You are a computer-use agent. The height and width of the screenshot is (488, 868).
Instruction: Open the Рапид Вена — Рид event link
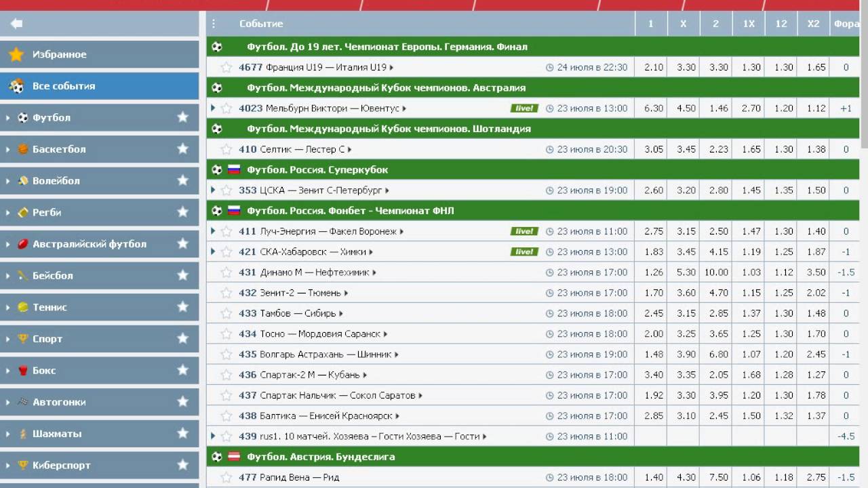pyautogui.click(x=299, y=477)
